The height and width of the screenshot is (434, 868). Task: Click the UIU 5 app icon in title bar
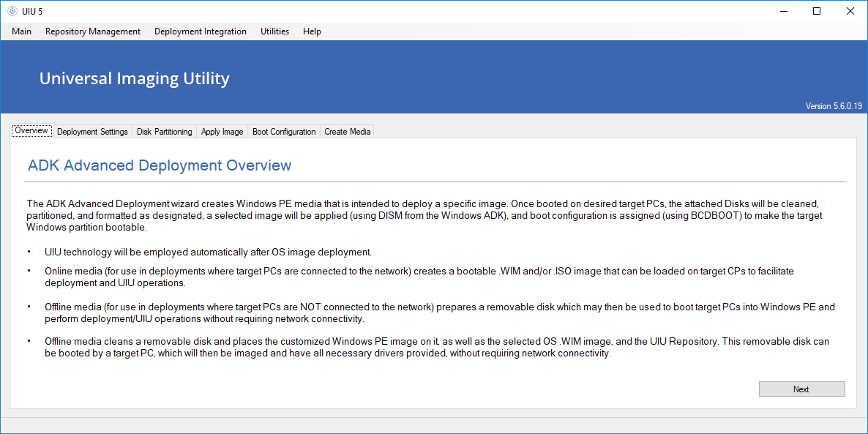click(12, 11)
